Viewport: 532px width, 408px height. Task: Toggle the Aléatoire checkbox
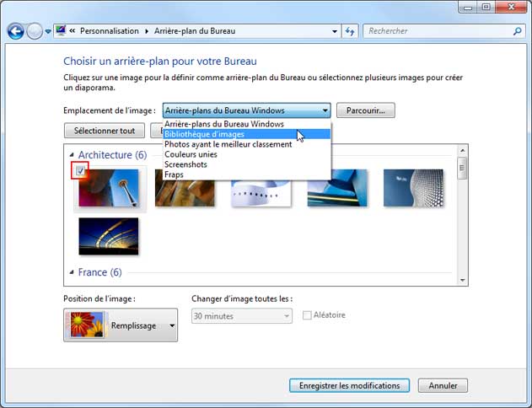[x=307, y=315]
